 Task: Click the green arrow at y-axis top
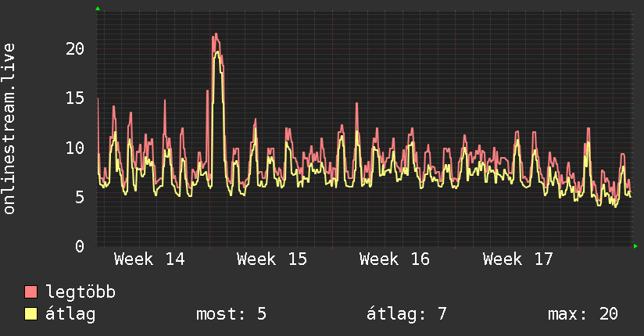click(98, 9)
